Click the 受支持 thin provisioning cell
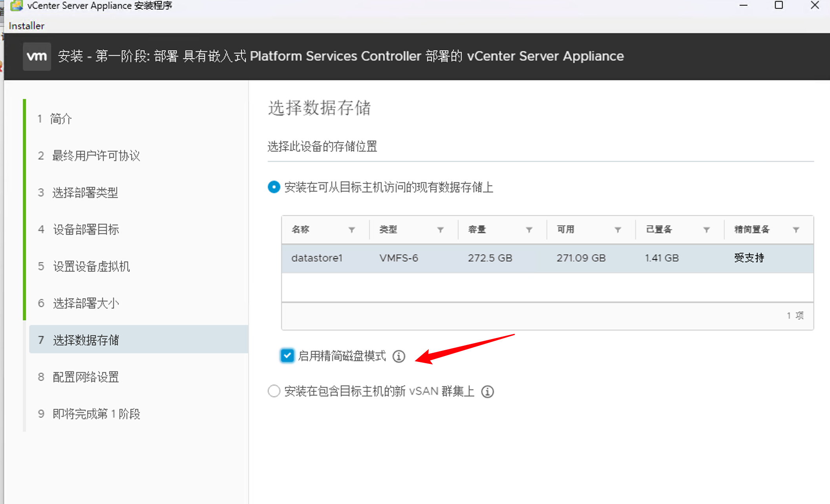 pyautogui.click(x=749, y=258)
